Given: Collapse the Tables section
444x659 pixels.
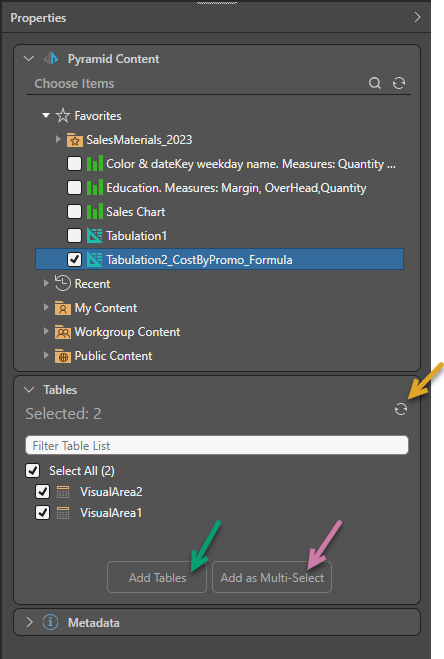Looking at the screenshot, I should (x=29, y=390).
